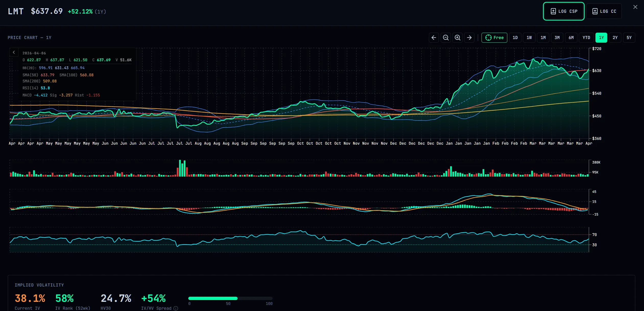Click the $637.69 price value

47,11
